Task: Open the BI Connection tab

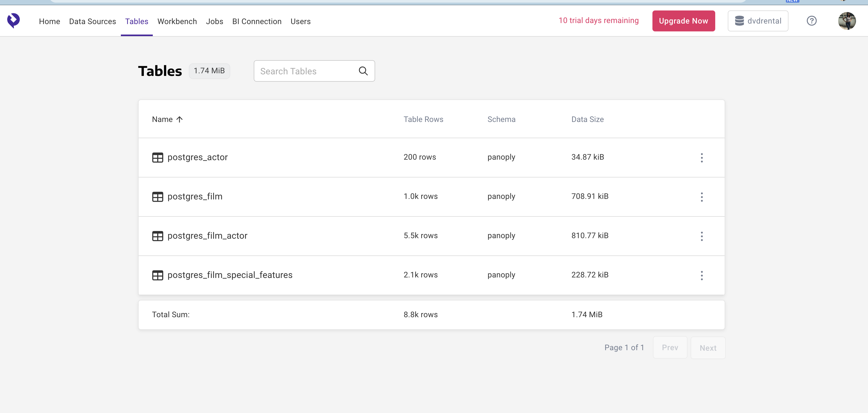Action: [257, 21]
